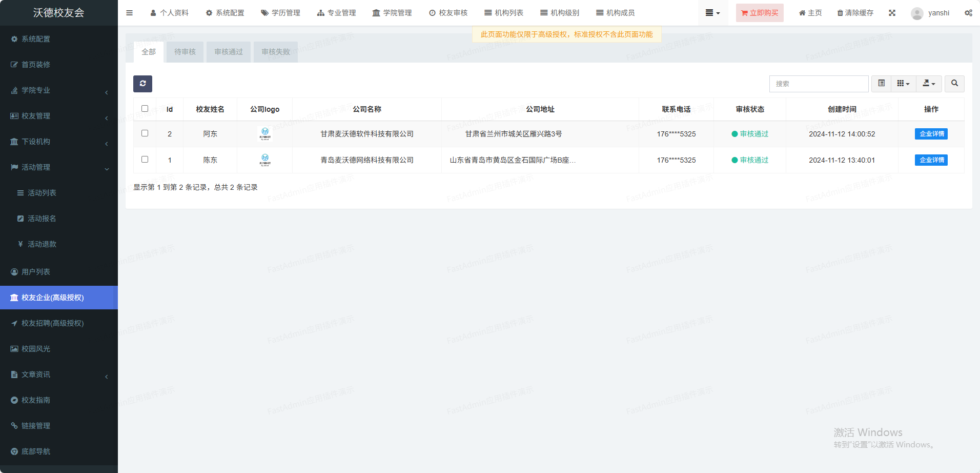Click 企业详情 for 甘肃麦沃德软件科技有限公司
Viewport: 980px width, 473px height.
click(931, 134)
